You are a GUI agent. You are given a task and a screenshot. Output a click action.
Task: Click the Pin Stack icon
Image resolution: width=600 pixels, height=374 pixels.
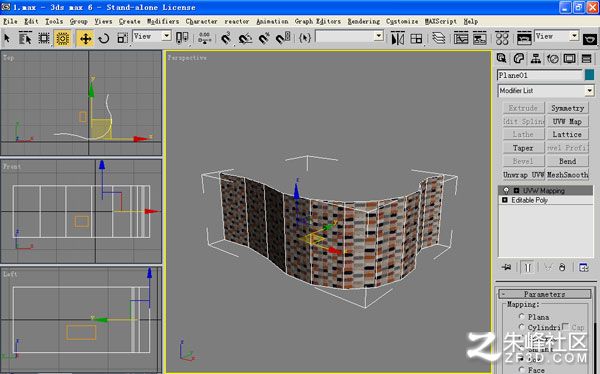click(x=506, y=267)
